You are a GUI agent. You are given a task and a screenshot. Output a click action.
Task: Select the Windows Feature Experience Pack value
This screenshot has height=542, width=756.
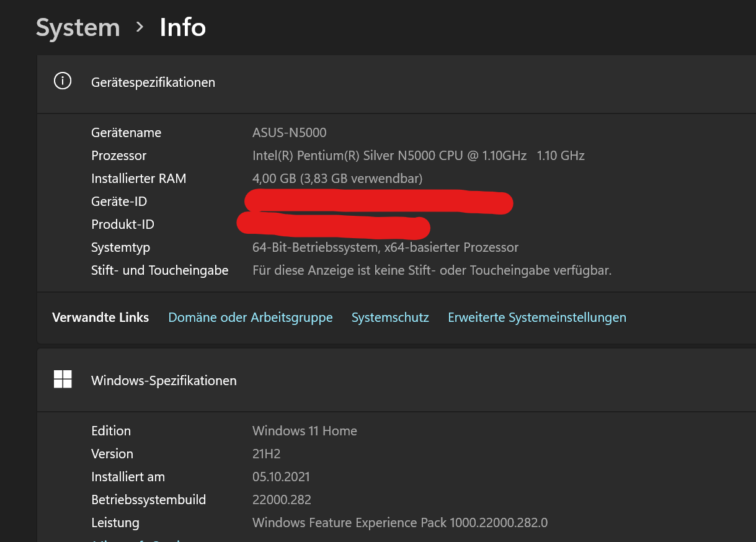pos(400,523)
